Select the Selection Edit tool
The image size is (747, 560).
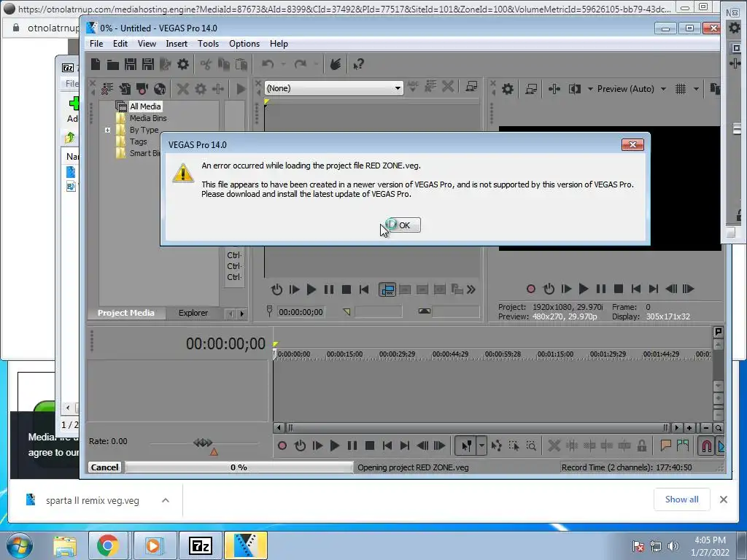point(514,446)
